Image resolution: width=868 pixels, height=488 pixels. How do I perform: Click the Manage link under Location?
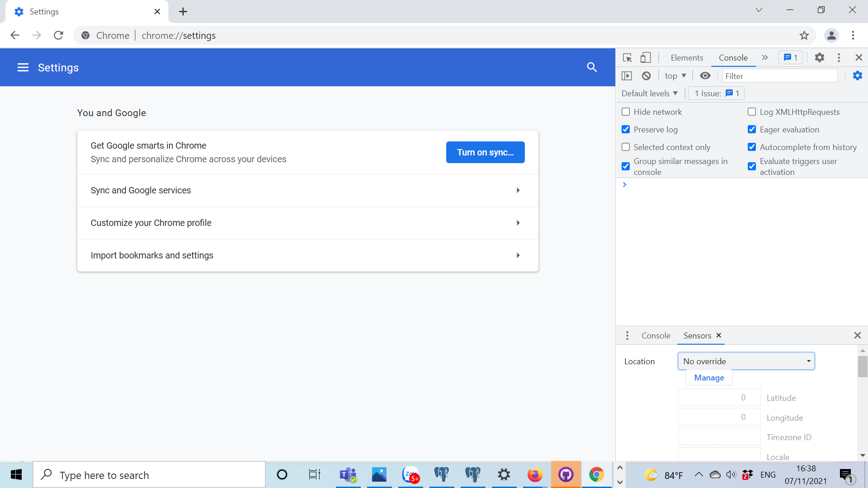click(709, 377)
